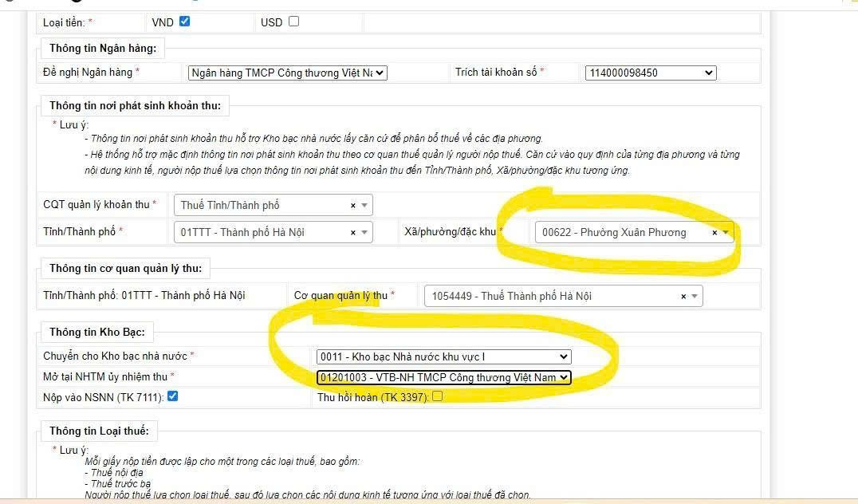Open the 'Mở tại NHTM ủy nhiệm thu' dropdown
The width and height of the screenshot is (858, 504).
click(x=443, y=377)
